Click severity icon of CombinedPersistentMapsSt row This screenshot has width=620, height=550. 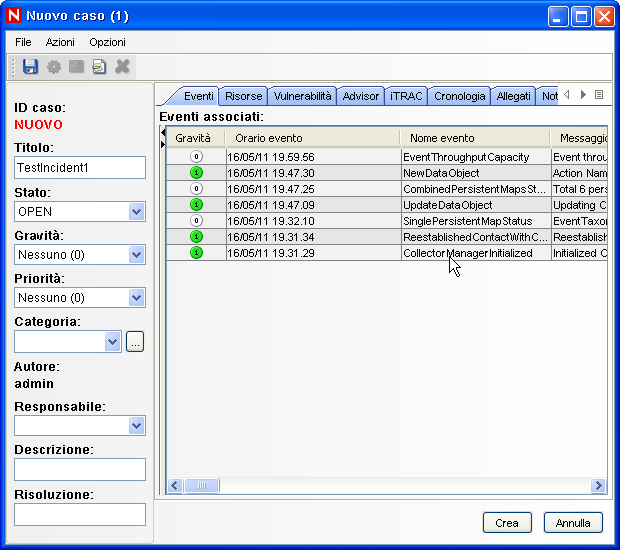click(x=196, y=189)
